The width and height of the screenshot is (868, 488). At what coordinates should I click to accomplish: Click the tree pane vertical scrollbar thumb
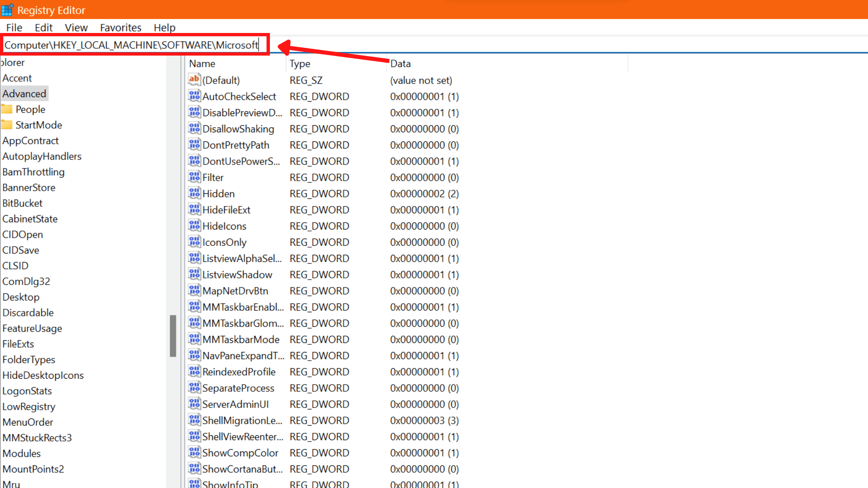173,336
